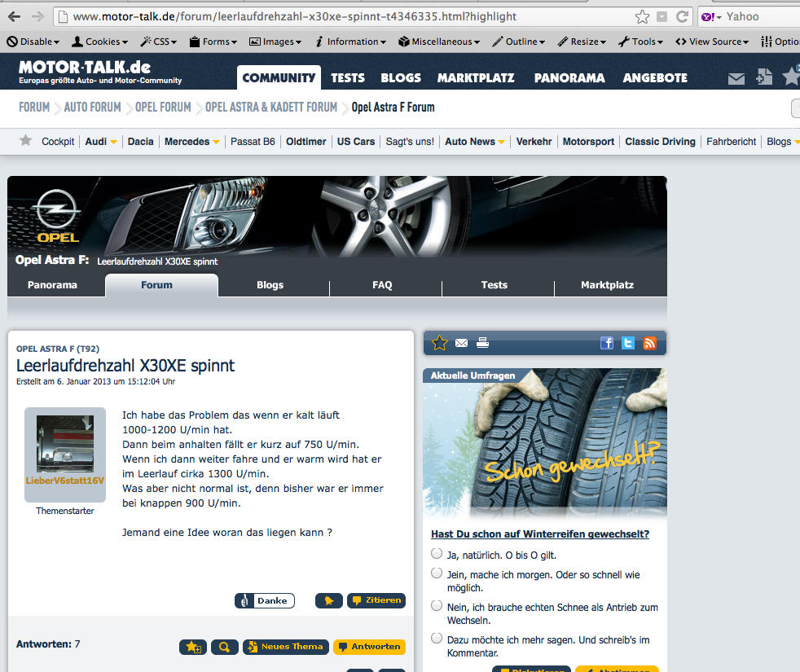This screenshot has height=672, width=800.
Task: Open the BLOGS main tab
Action: (401, 78)
